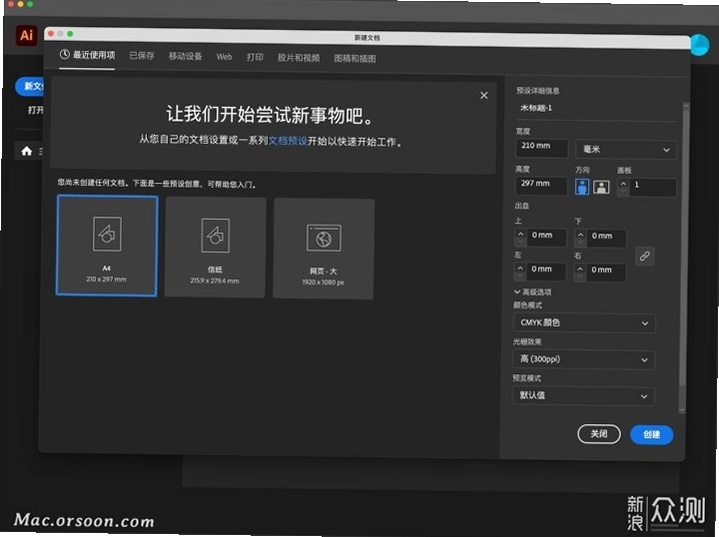Click 打开 in the background window
This screenshot has height=537, width=719.
click(x=35, y=110)
